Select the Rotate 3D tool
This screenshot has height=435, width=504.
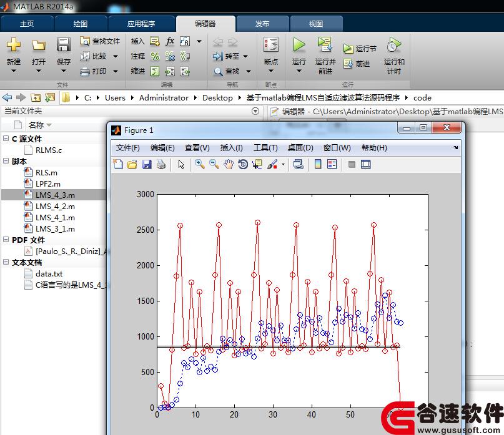click(x=243, y=165)
